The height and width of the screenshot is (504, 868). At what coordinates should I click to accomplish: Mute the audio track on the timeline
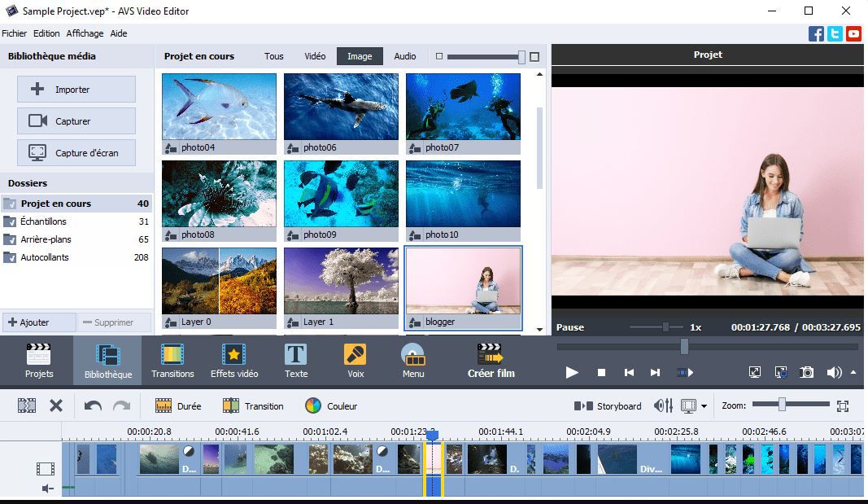pos(47,489)
